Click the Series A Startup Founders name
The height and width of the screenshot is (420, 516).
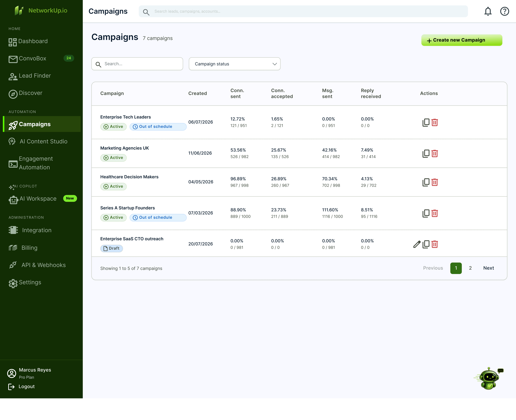click(x=127, y=208)
